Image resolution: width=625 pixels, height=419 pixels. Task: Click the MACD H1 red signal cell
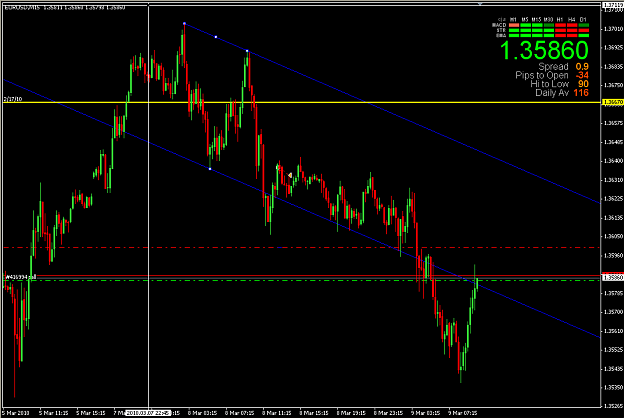coord(560,25)
